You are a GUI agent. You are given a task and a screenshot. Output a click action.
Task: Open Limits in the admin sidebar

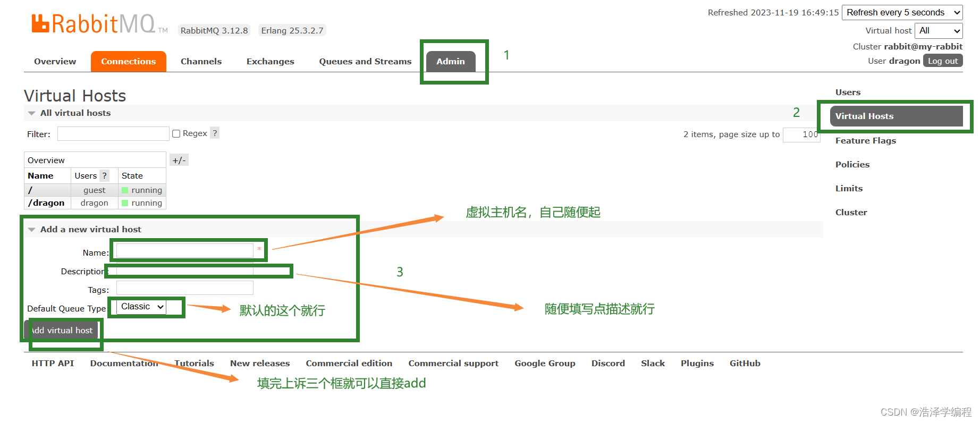click(849, 189)
